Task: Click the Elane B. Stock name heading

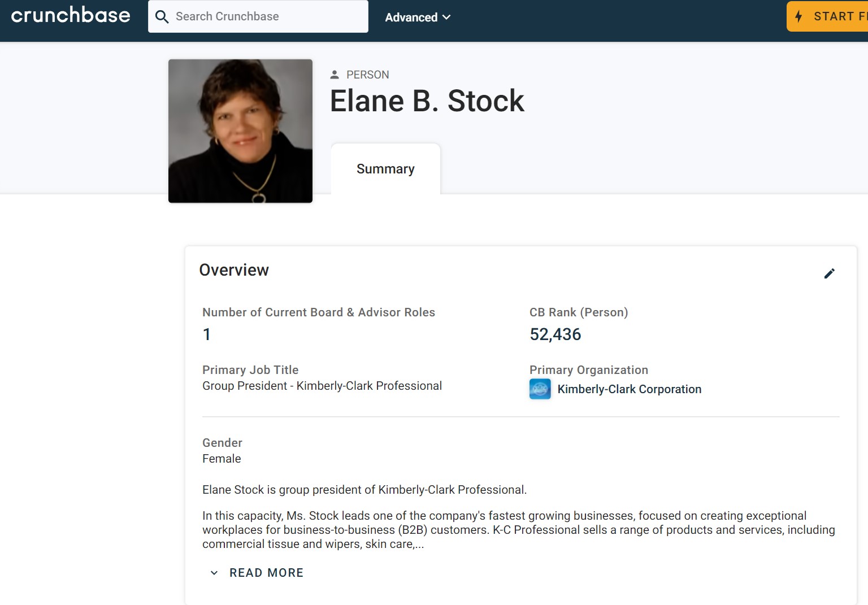Action: [x=427, y=101]
